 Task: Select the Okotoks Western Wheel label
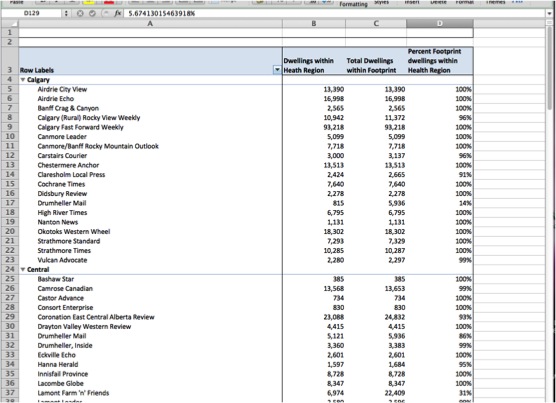74,231
